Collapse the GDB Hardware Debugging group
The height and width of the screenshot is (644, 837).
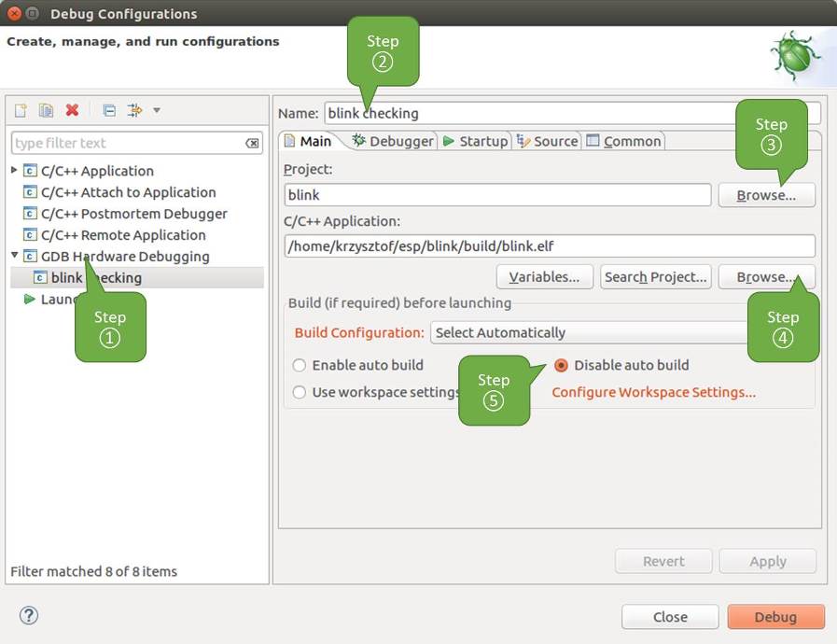(x=15, y=256)
